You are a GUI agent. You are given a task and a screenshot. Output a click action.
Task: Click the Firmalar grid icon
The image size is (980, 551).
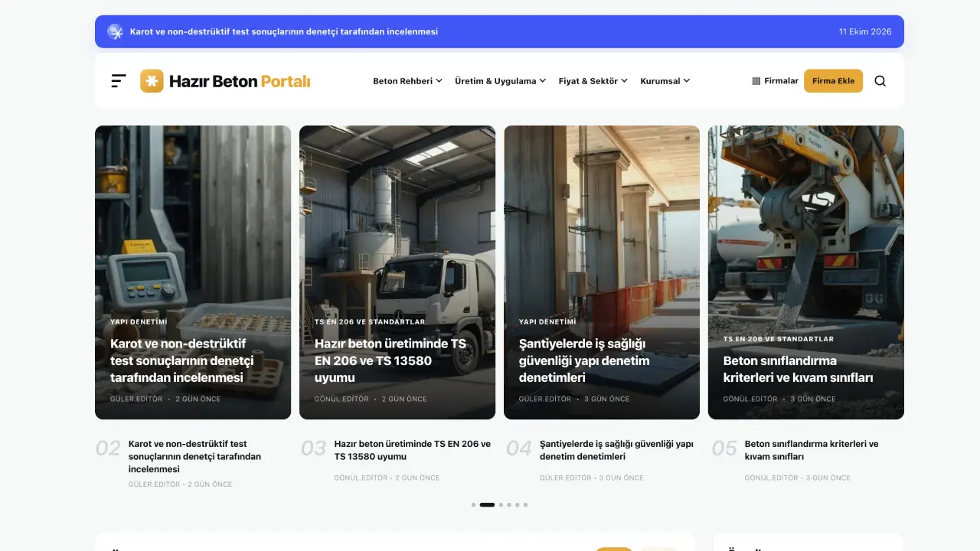[756, 81]
